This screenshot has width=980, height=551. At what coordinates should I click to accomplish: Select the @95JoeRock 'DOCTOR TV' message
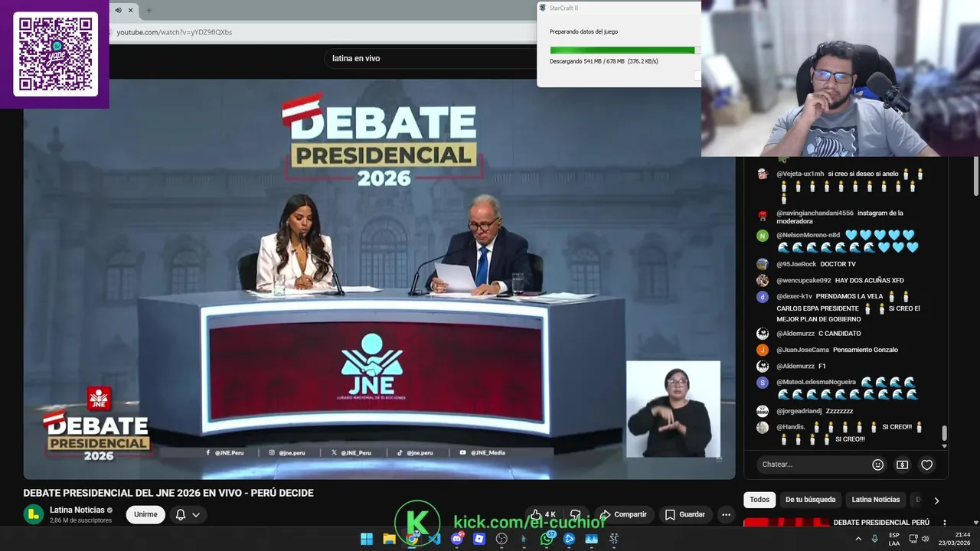pyautogui.click(x=838, y=264)
